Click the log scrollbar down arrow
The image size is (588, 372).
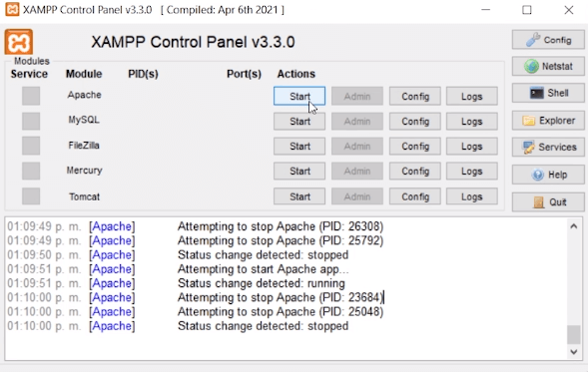573,351
